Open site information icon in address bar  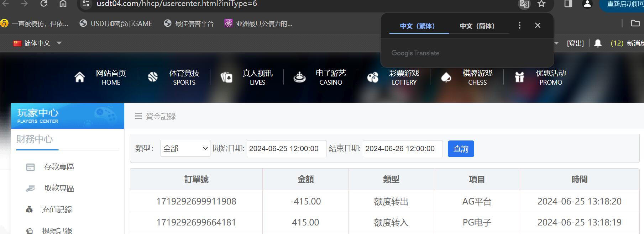click(x=86, y=4)
